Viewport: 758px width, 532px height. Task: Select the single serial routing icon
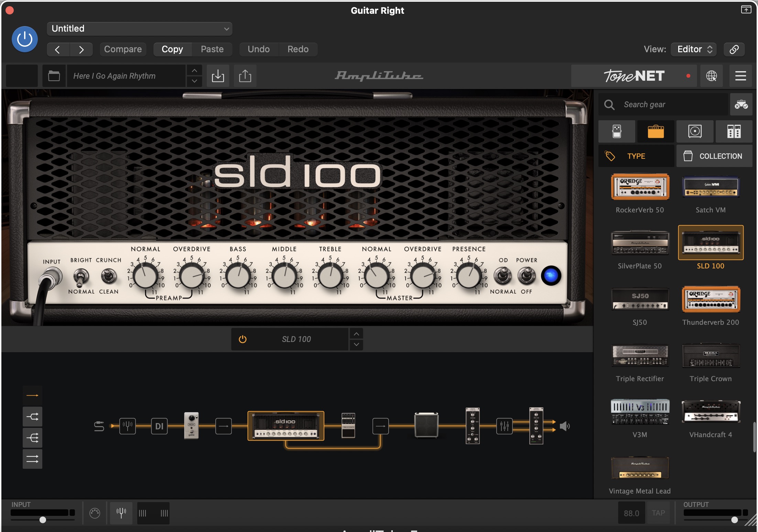[x=32, y=396]
